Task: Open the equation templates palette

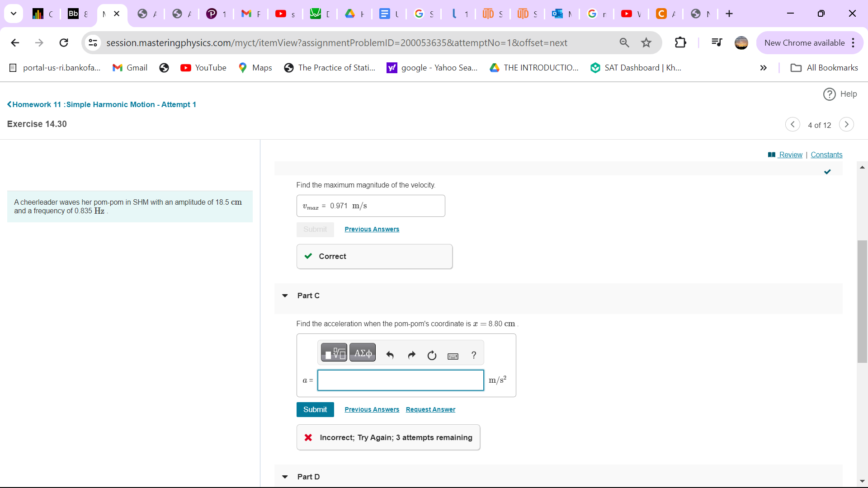Action: point(334,352)
